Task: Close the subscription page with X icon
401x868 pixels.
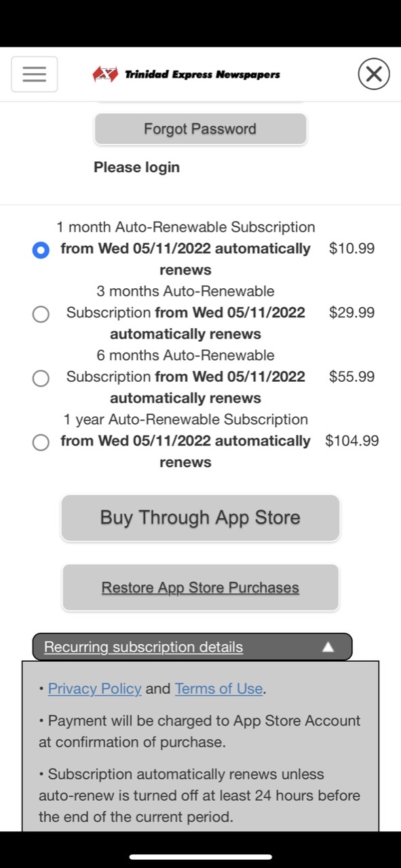Action: (374, 74)
